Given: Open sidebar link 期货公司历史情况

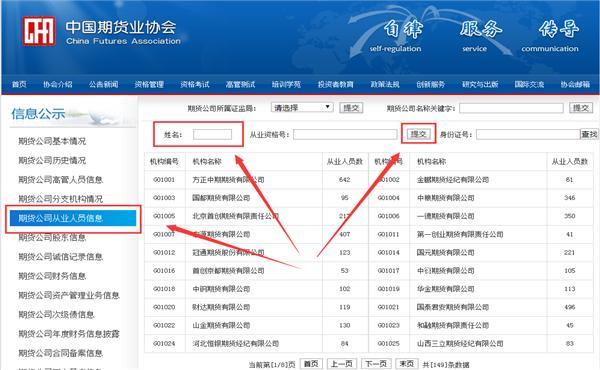Looking at the screenshot, I should coord(52,160).
